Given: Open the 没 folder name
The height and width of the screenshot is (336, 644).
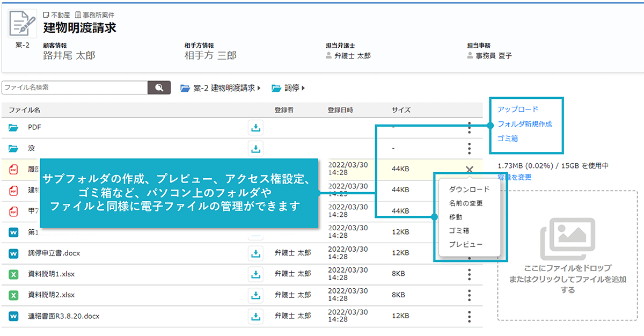Looking at the screenshot, I should tap(31, 148).
